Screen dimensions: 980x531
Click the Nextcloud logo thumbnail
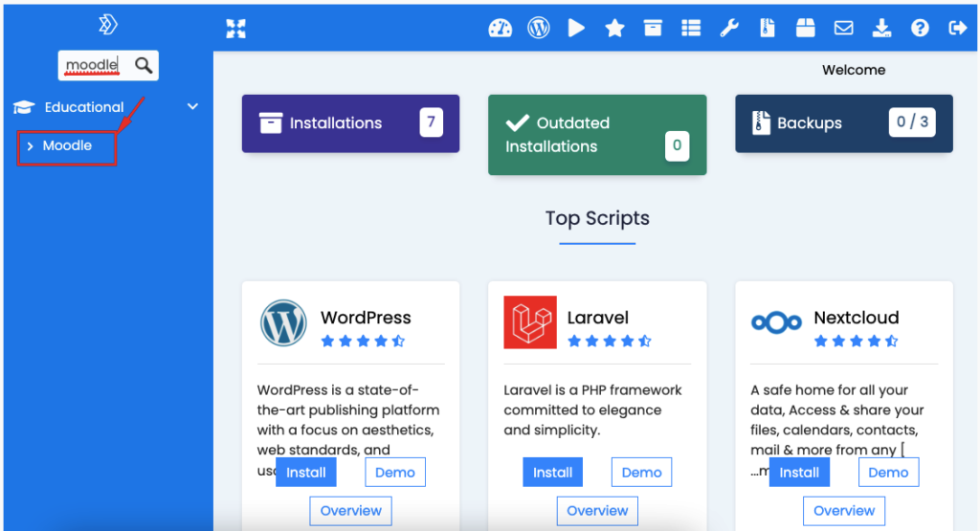tap(776, 322)
